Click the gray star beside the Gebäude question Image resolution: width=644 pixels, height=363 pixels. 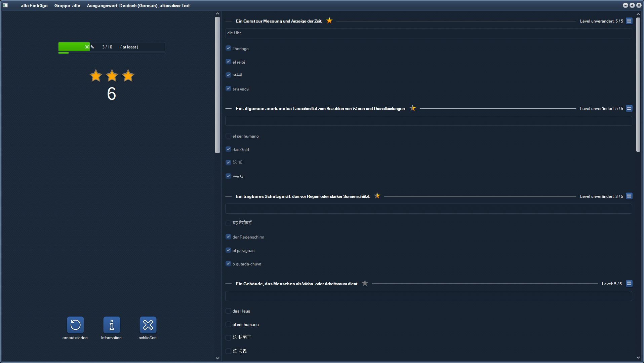(x=365, y=283)
